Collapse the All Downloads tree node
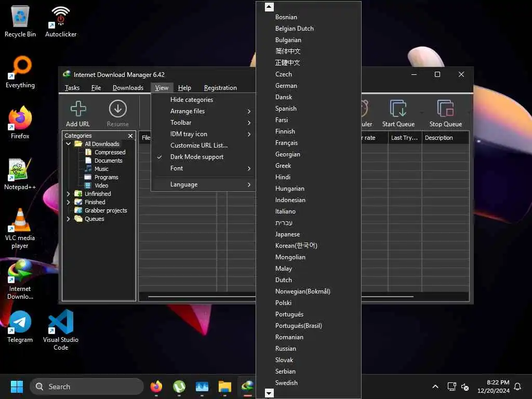 pos(68,144)
